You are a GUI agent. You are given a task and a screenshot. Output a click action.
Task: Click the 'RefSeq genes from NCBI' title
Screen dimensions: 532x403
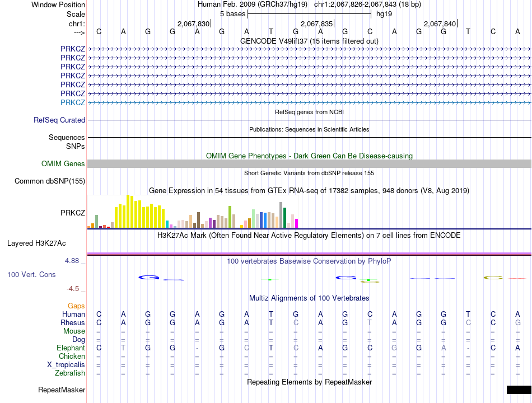click(x=309, y=112)
